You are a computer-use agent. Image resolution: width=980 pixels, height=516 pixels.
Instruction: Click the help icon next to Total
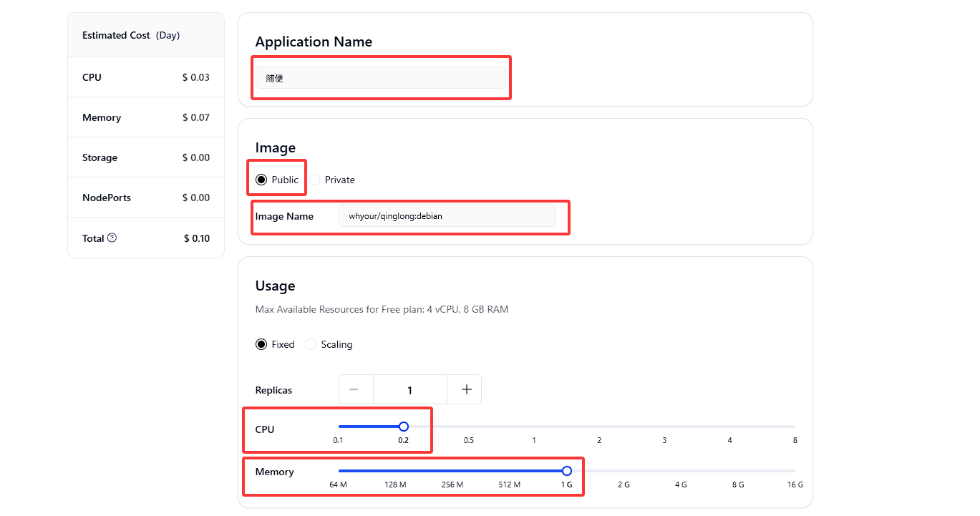click(x=112, y=238)
